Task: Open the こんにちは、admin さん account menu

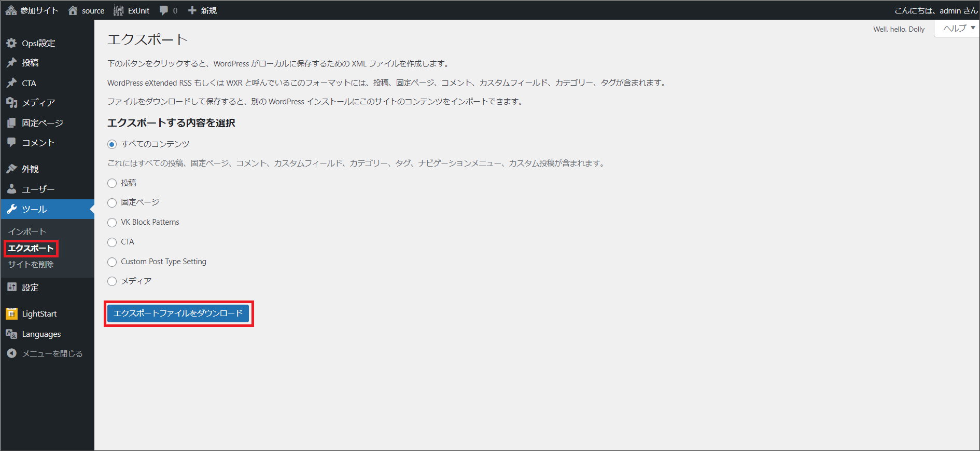Action: [936, 10]
